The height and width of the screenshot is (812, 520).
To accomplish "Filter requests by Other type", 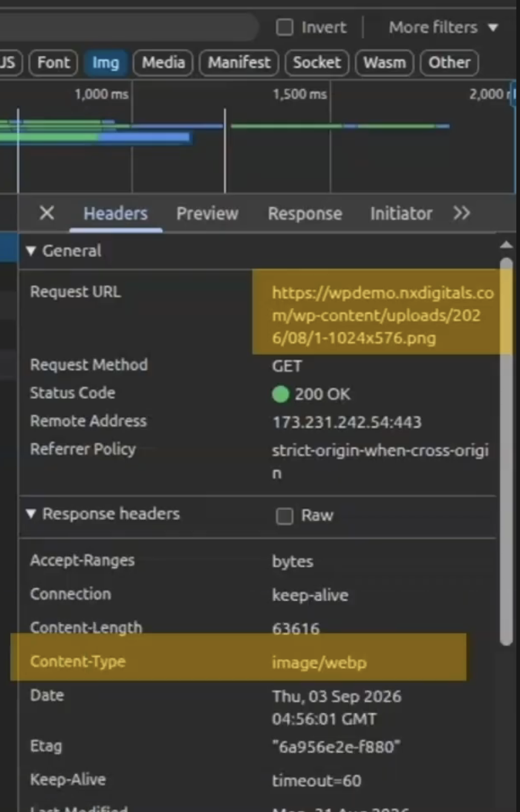I will point(449,62).
